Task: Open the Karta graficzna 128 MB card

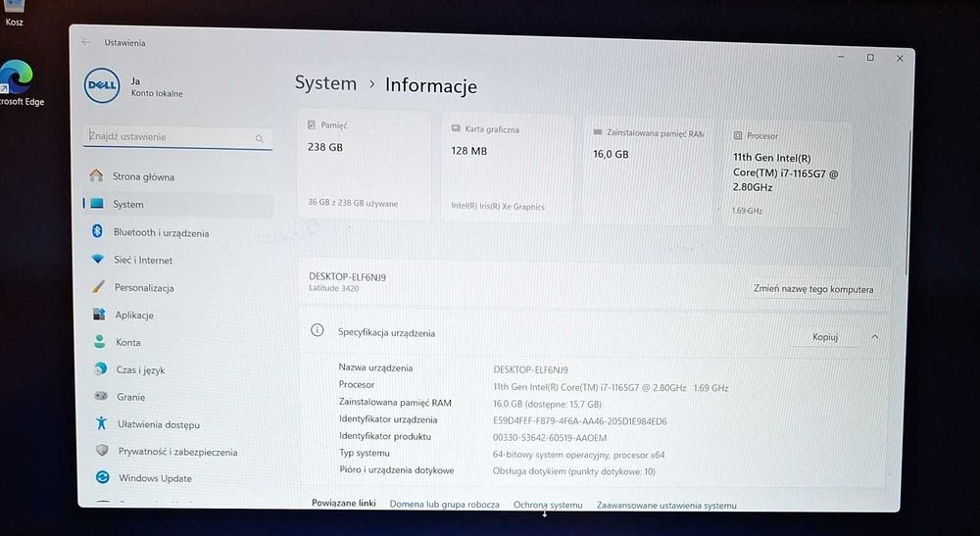Action: (x=508, y=168)
